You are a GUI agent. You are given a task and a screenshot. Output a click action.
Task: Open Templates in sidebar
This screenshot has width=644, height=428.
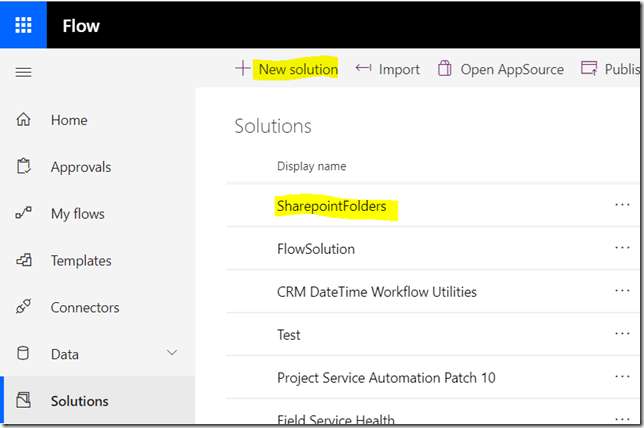pos(81,261)
